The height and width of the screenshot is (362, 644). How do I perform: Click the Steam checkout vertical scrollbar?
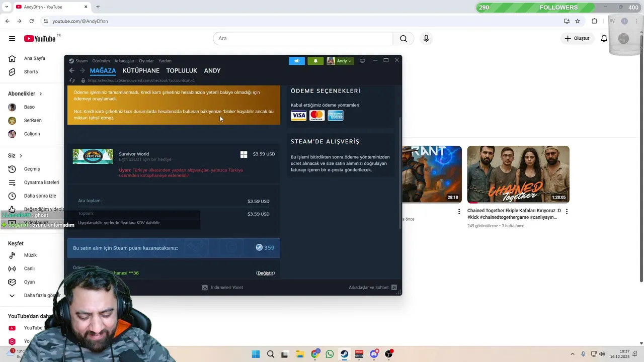coord(400,173)
